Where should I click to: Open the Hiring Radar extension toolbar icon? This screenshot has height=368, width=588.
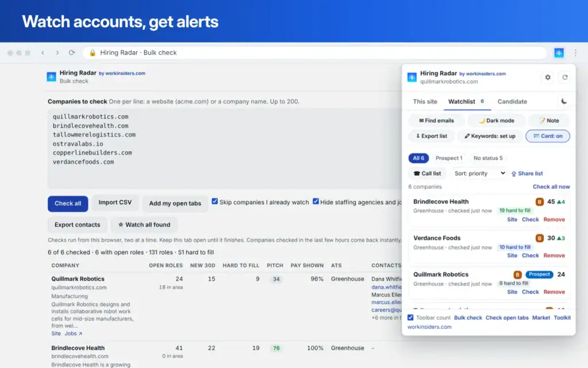pos(559,52)
